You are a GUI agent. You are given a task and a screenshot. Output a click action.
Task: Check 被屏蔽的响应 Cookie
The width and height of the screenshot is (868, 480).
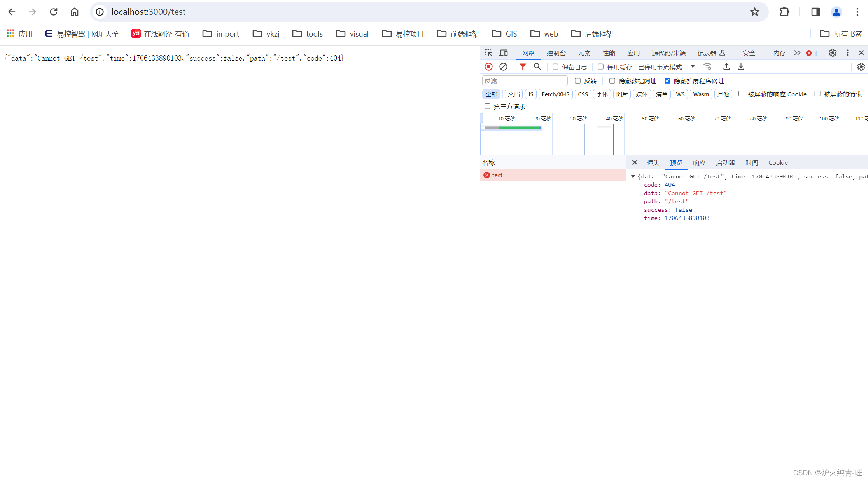tap(741, 94)
